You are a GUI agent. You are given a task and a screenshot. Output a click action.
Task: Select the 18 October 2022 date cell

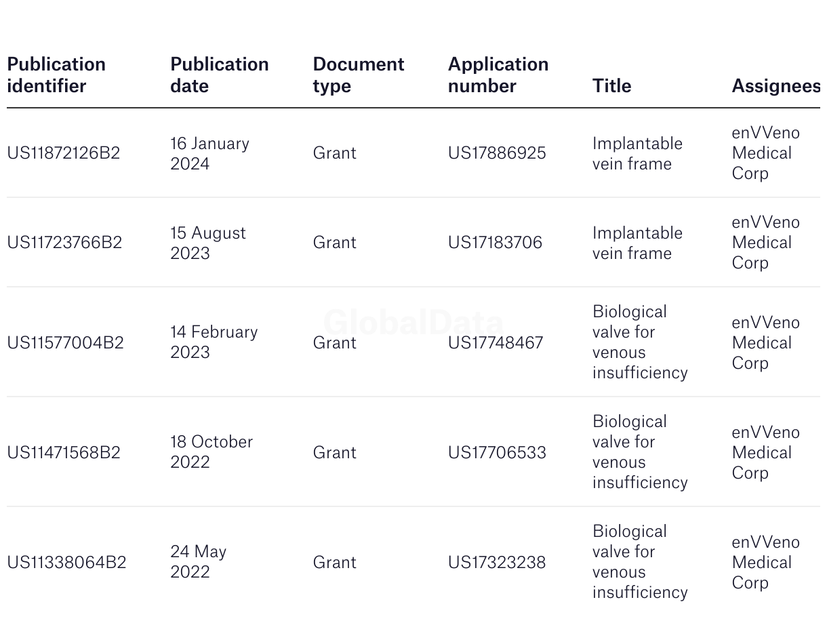coord(211,452)
